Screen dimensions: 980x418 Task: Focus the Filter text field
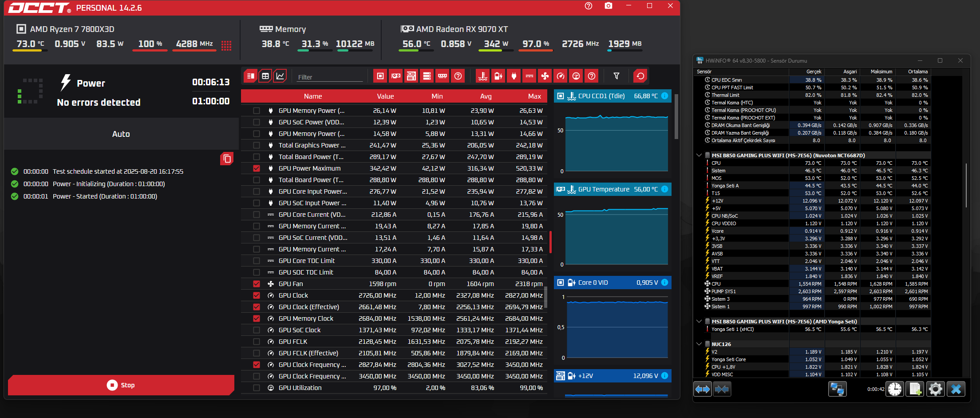[x=330, y=77]
